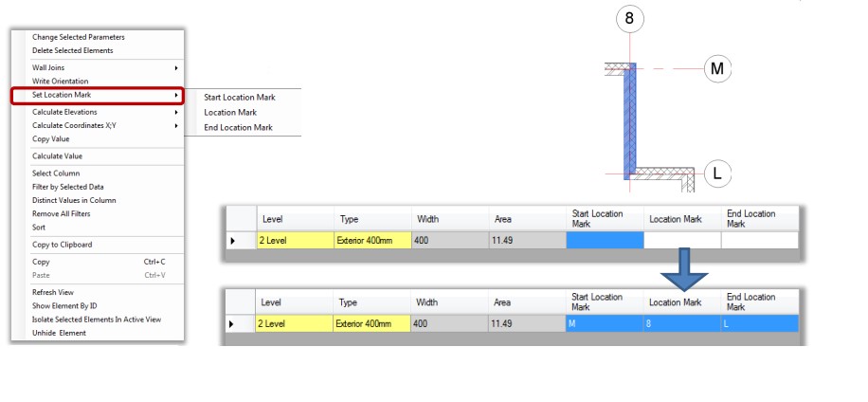Expand the Calculate Elevations submenu
The height and width of the screenshot is (402, 868).
176,112
